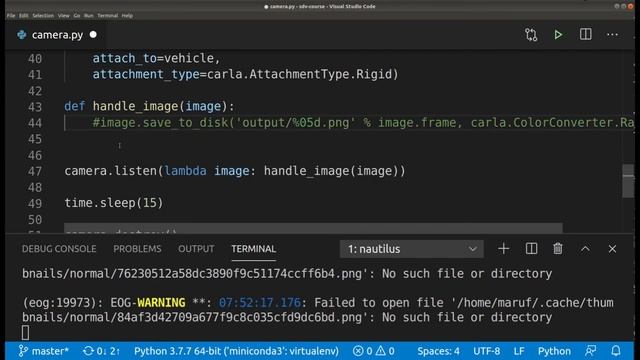Click the 'camera.listen(lambda image' code line
Screen dimensions: 640x360
coord(235,171)
